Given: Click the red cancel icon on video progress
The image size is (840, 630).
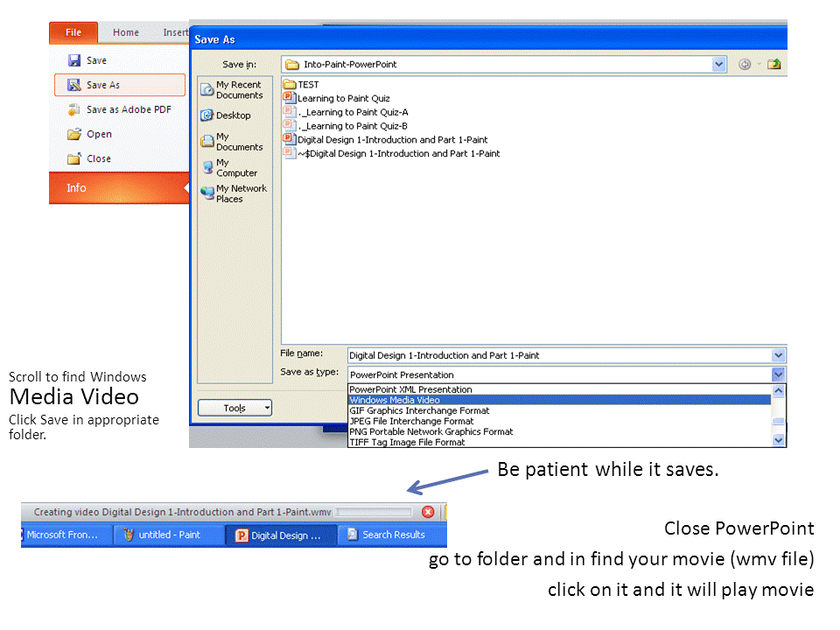Looking at the screenshot, I should pyautogui.click(x=428, y=512).
